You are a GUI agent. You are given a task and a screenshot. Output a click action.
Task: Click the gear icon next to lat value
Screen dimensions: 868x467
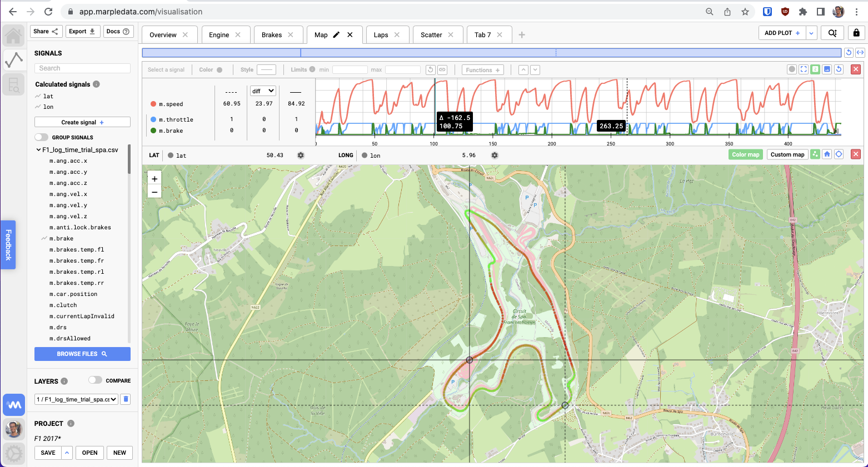[301, 155]
